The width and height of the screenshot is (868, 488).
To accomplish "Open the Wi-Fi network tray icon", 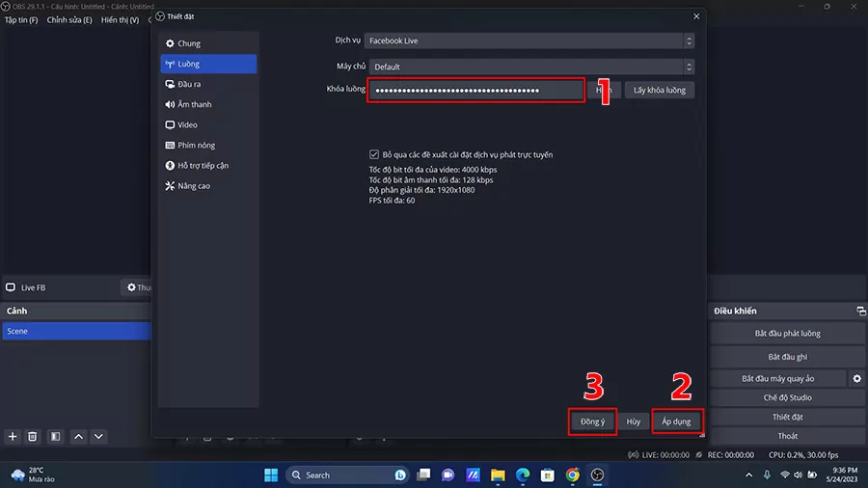I will coord(785,475).
